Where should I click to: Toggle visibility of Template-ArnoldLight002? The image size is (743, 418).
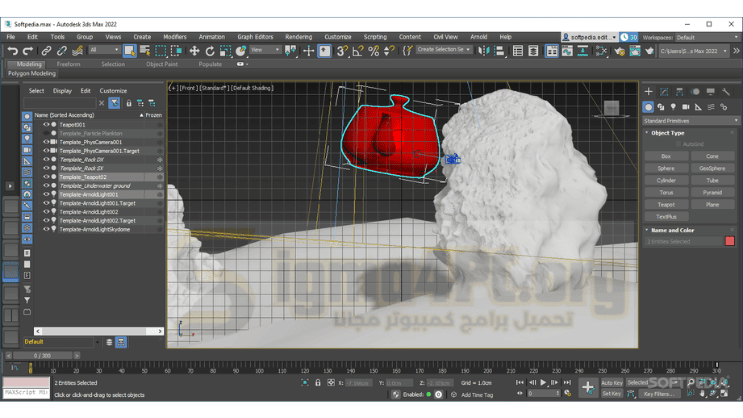coord(46,212)
